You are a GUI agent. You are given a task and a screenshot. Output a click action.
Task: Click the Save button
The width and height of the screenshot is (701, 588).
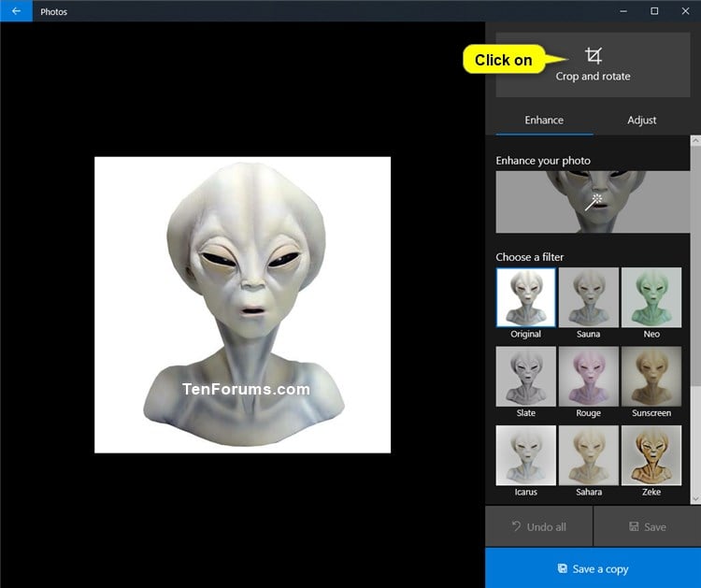coord(647,526)
